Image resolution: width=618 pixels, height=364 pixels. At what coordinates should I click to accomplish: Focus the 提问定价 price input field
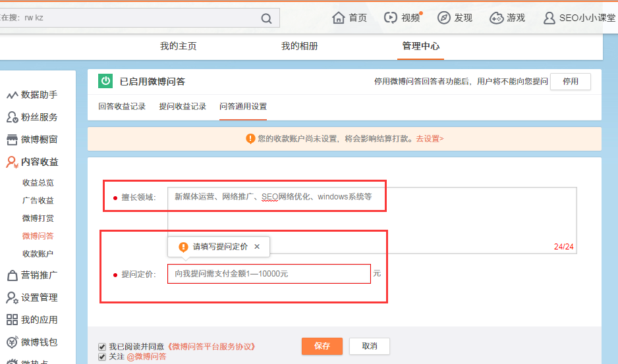click(269, 274)
